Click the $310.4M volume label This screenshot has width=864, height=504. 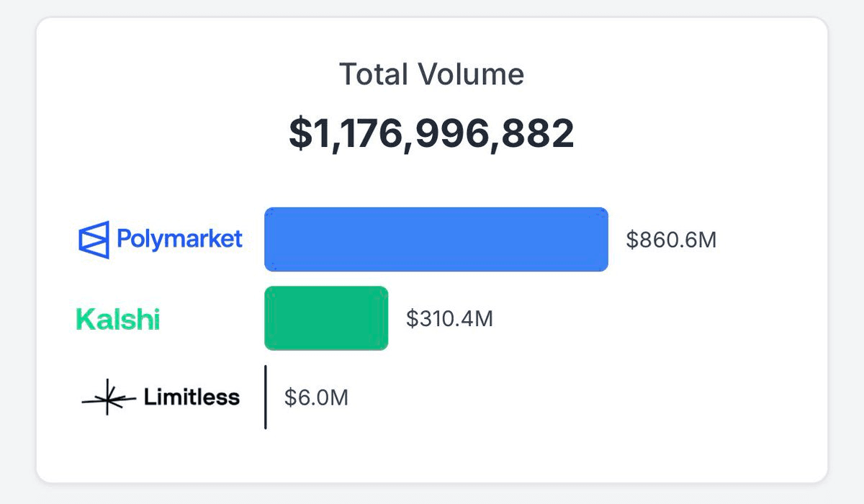(x=449, y=318)
